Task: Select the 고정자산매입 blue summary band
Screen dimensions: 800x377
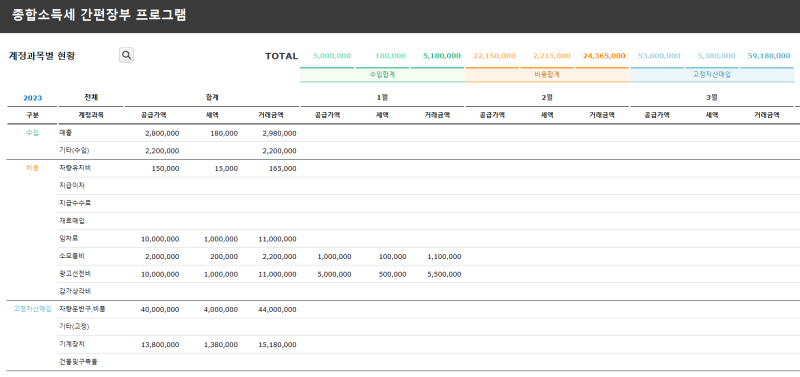Action: click(x=712, y=74)
